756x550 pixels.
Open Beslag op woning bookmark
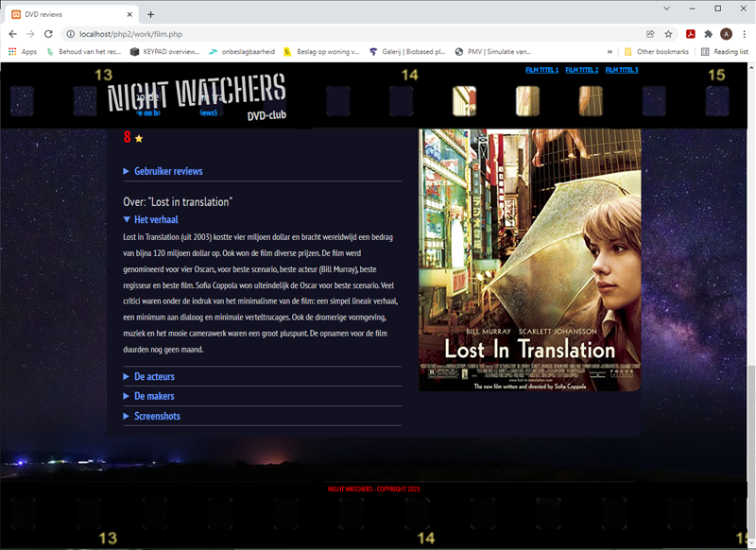coord(321,52)
